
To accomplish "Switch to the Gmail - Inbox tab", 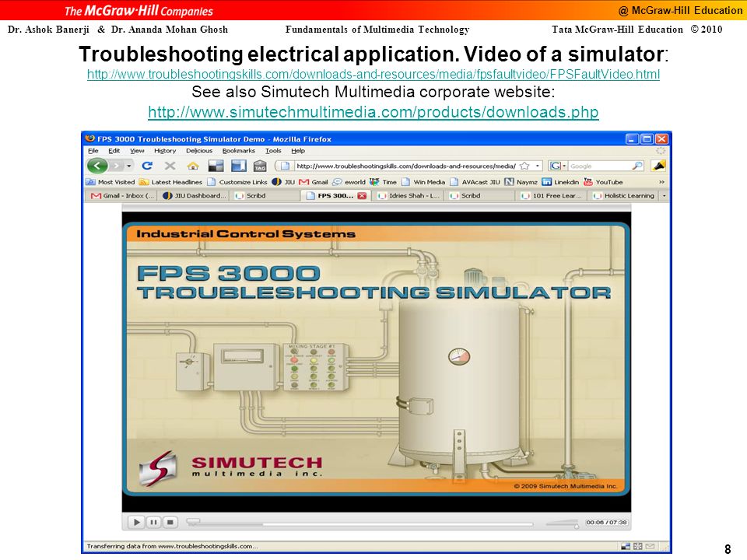I will click(122, 196).
